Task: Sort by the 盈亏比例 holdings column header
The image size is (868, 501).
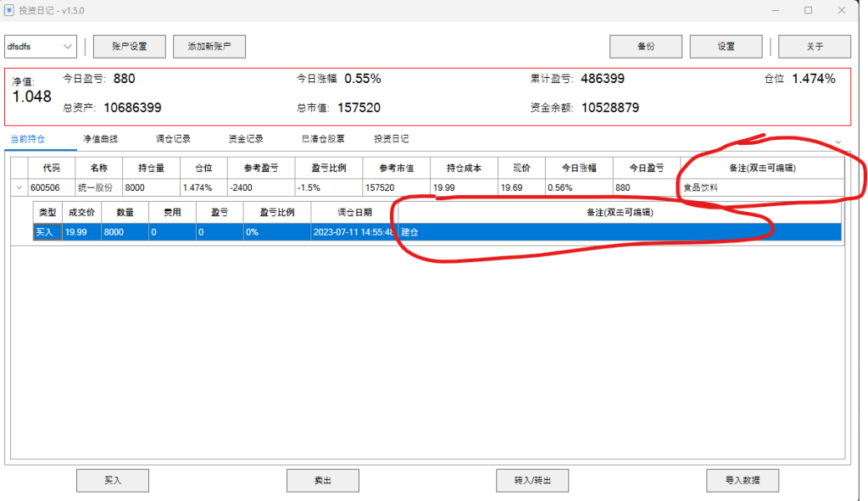Action: pos(328,168)
